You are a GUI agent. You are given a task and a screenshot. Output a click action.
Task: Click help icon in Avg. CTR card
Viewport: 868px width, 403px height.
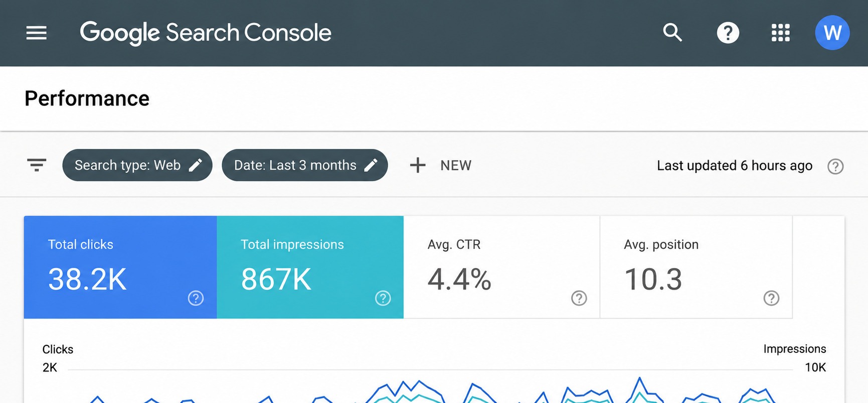click(x=579, y=298)
